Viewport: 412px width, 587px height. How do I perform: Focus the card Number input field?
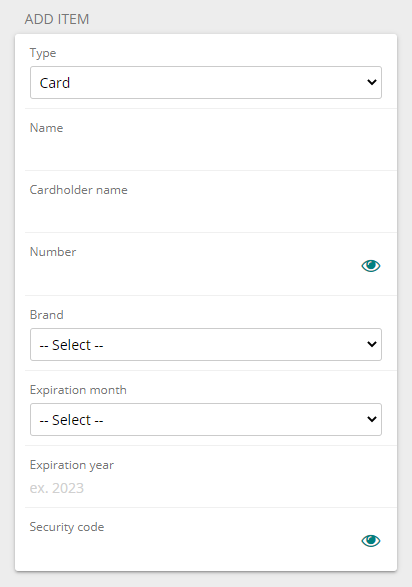point(193,275)
